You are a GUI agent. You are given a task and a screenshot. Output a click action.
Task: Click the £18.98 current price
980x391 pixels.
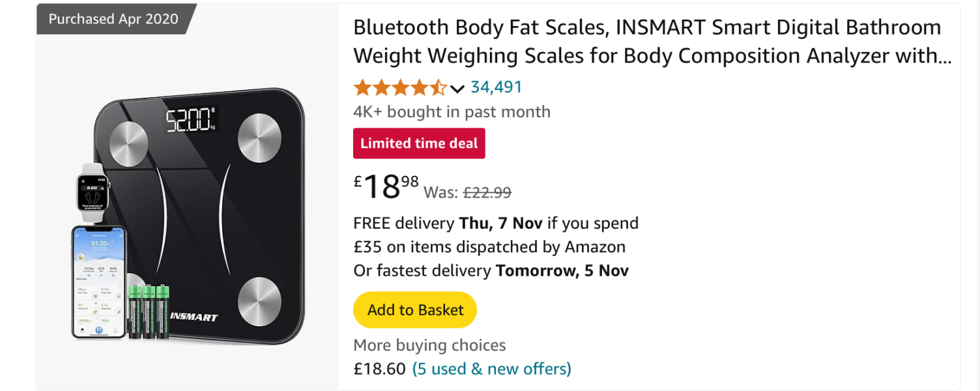386,187
